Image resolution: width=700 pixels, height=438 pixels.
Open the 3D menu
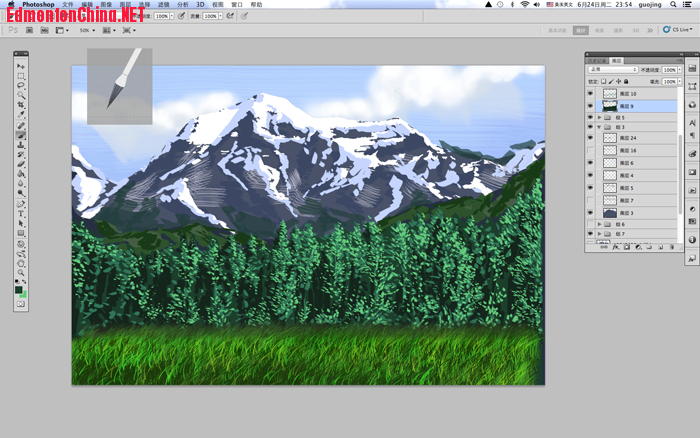[x=199, y=5]
